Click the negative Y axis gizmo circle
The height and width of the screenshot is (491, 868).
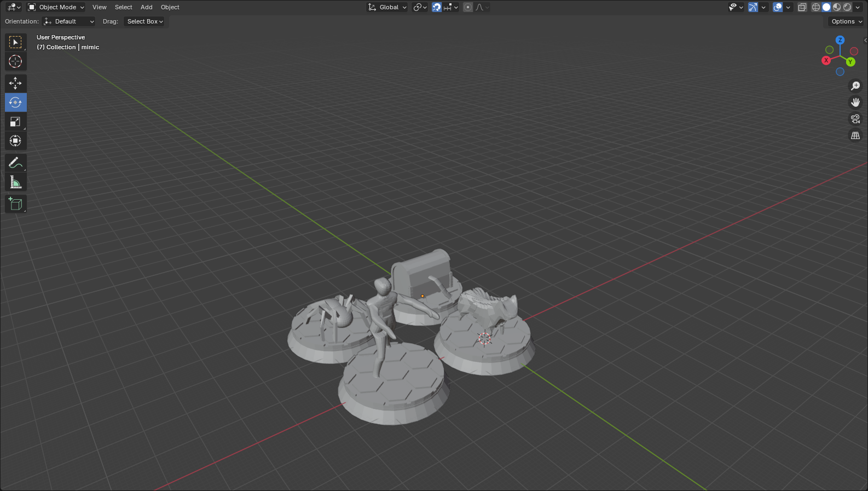(x=830, y=50)
